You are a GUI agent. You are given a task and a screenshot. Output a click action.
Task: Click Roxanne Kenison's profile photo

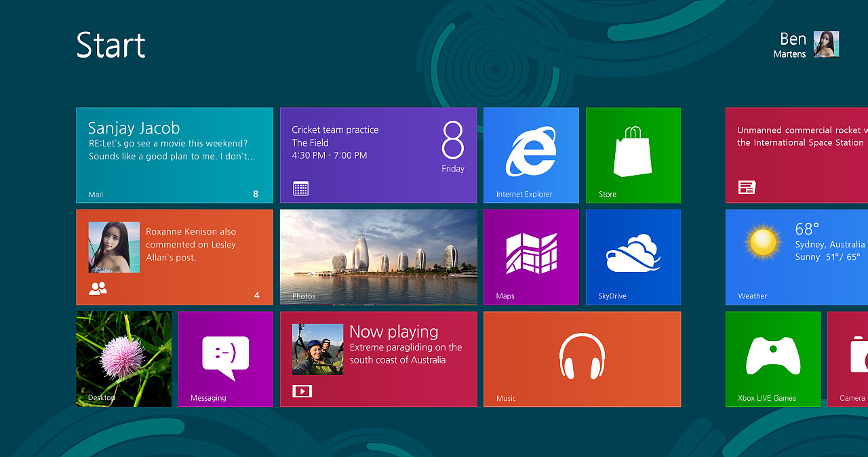point(114,247)
